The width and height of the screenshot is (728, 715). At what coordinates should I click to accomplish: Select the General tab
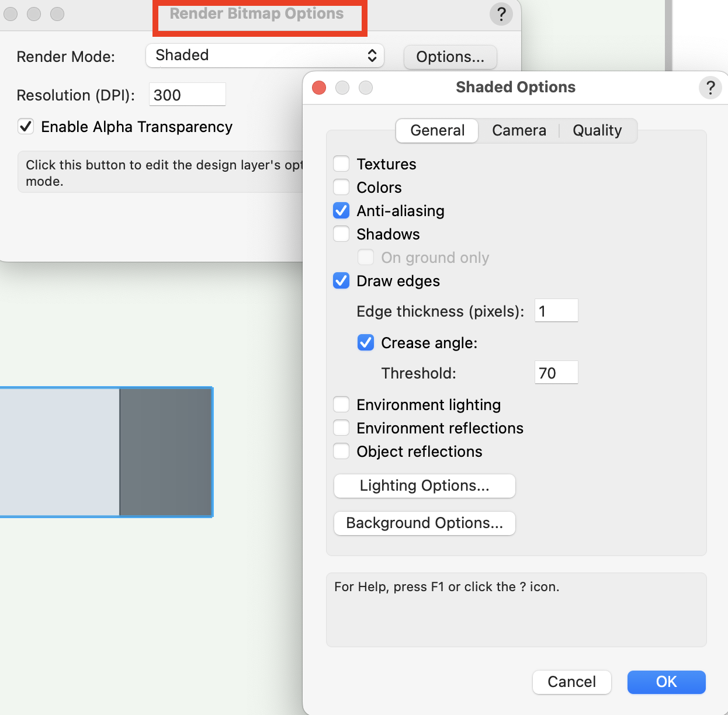tap(437, 130)
